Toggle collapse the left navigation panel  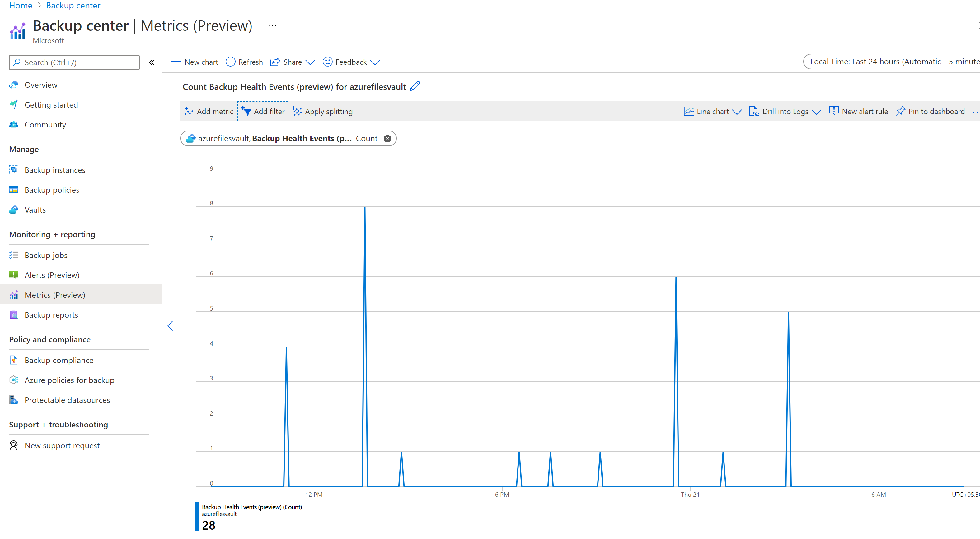click(x=151, y=62)
